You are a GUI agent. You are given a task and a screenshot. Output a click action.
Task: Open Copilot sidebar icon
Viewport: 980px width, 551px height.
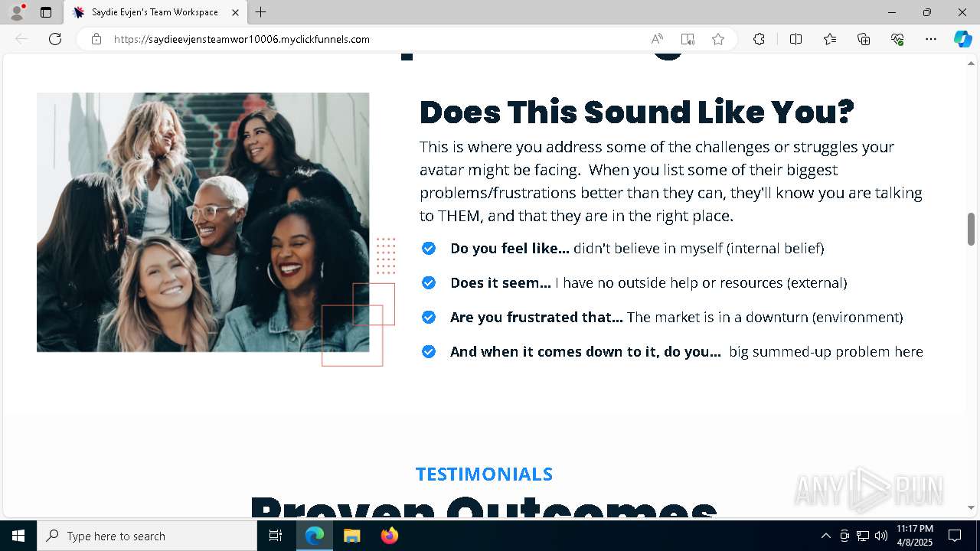coord(962,39)
